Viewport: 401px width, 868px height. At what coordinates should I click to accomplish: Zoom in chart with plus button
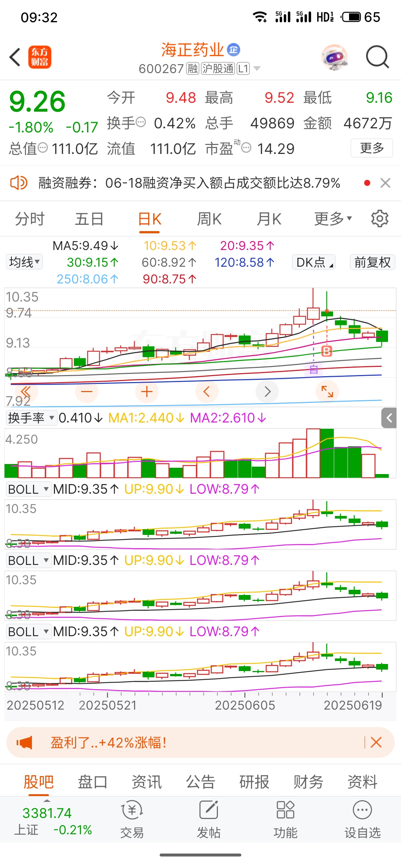(x=147, y=392)
